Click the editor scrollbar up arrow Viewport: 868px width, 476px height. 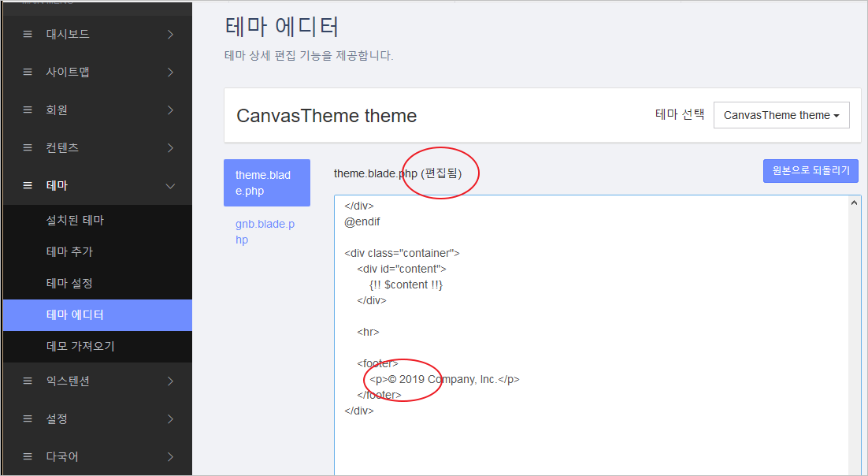pyautogui.click(x=854, y=203)
